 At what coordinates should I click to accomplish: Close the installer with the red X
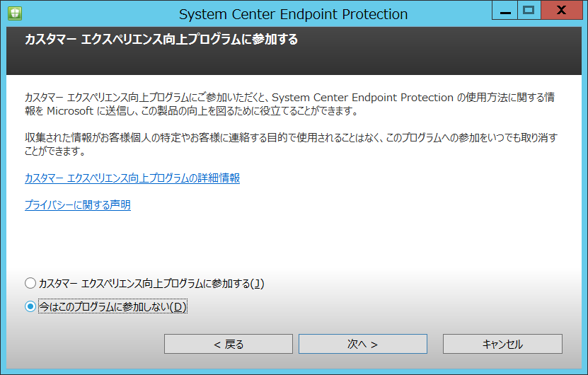tap(561, 10)
